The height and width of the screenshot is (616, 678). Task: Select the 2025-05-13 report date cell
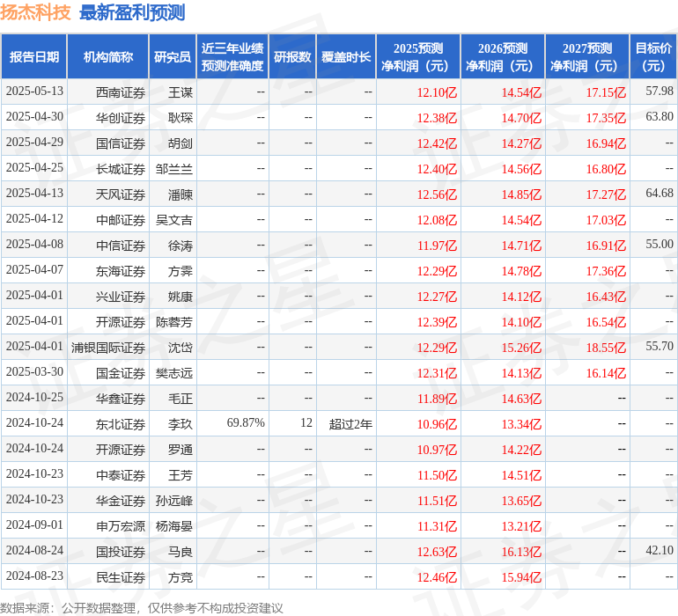tap(34, 92)
